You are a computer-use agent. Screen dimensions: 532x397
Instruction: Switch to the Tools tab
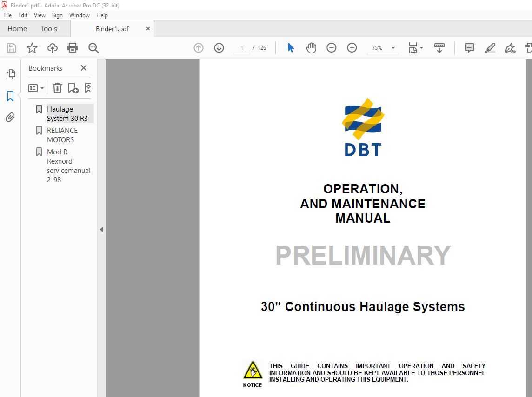[x=49, y=29]
